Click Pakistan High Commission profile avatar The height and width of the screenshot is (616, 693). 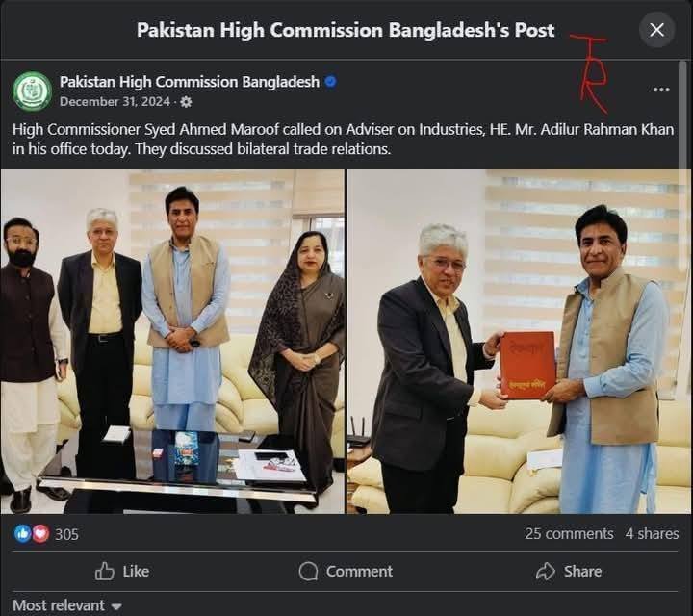pyautogui.click(x=33, y=91)
